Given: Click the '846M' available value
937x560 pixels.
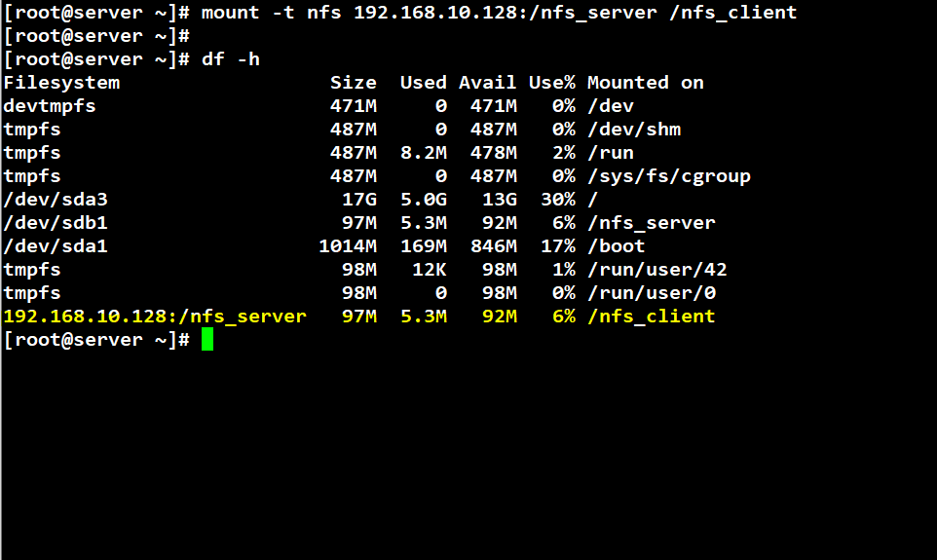Looking at the screenshot, I should [493, 245].
